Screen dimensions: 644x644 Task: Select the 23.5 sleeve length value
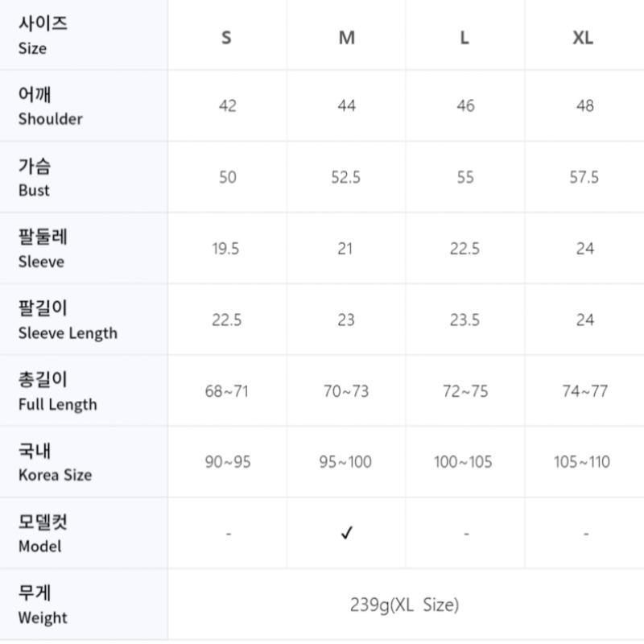[x=464, y=320]
